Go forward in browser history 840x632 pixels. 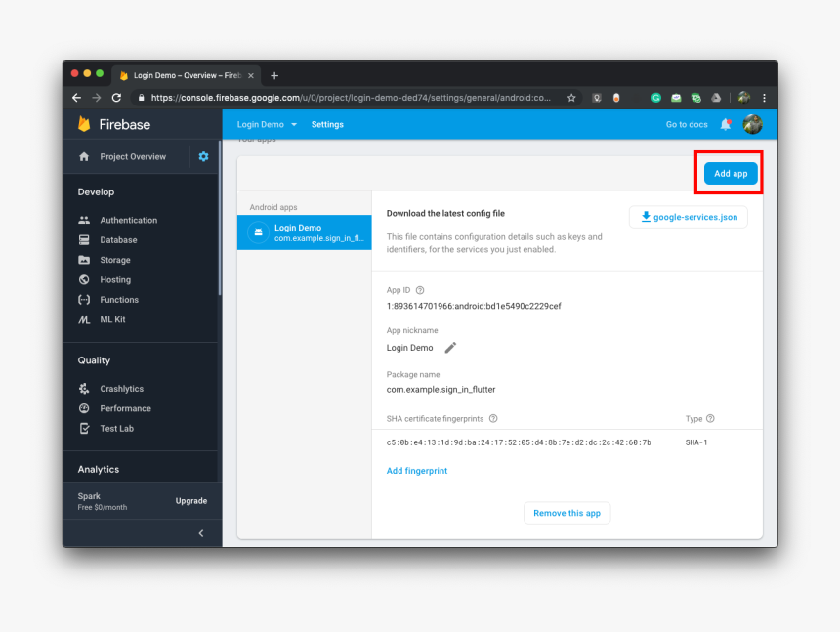point(97,98)
